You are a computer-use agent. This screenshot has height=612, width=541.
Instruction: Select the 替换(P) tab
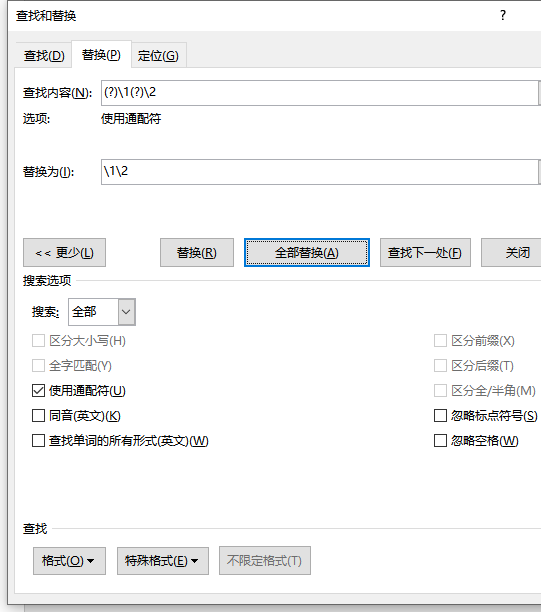coord(101,55)
